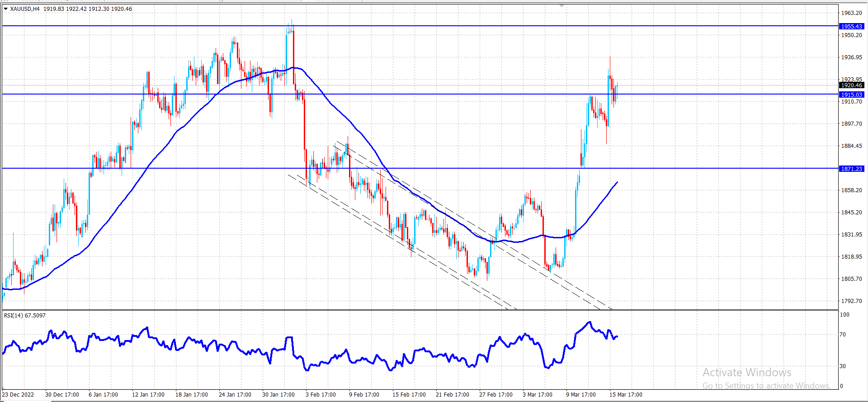868x402 pixels.
Task: Click the 1792.70 price scale label
Action: click(852, 301)
